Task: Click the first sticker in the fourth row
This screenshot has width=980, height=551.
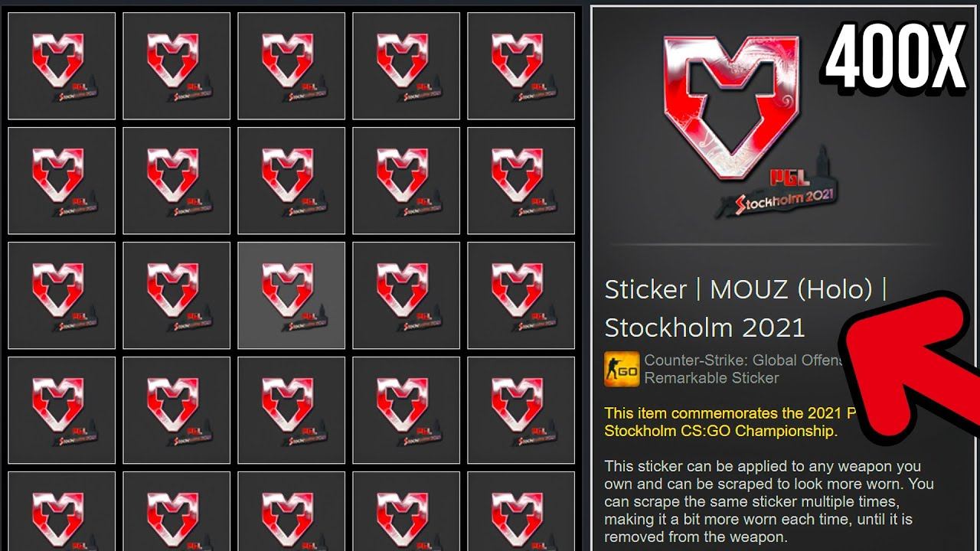Action: coord(61,410)
